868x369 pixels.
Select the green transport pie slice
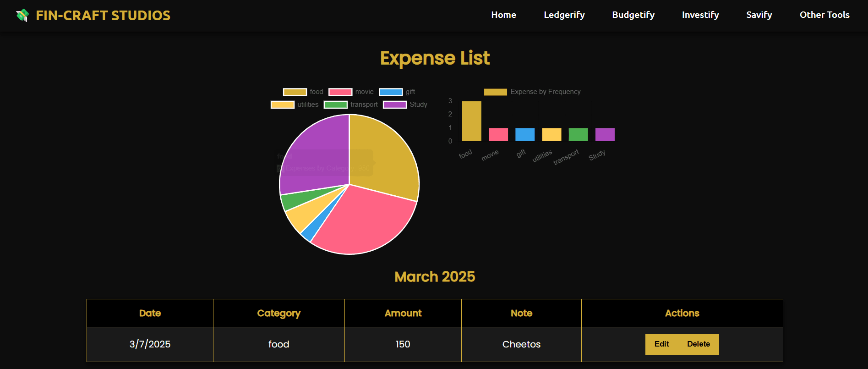[x=295, y=199]
